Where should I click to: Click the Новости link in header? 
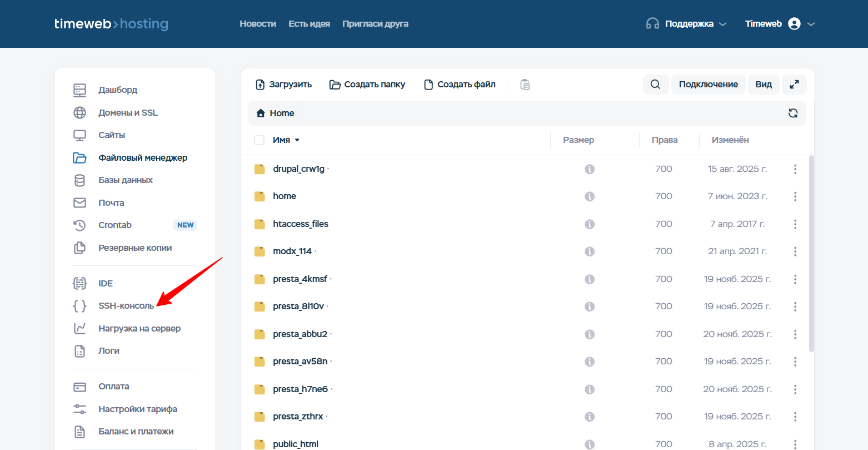click(258, 24)
